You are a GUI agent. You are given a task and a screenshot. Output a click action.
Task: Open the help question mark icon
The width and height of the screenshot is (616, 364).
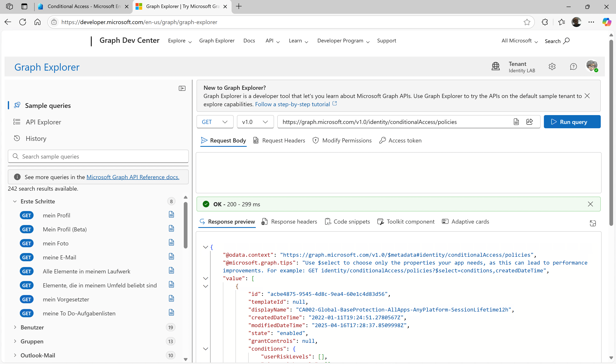click(x=573, y=66)
